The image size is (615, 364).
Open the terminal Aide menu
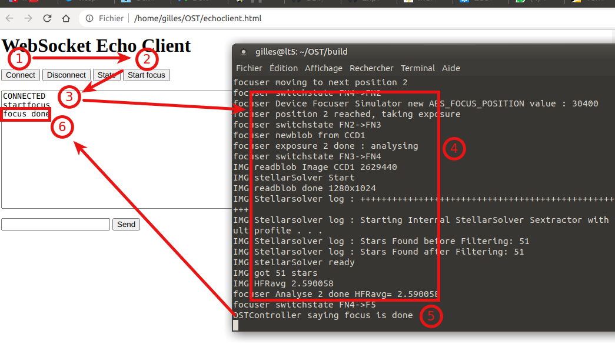(x=451, y=68)
